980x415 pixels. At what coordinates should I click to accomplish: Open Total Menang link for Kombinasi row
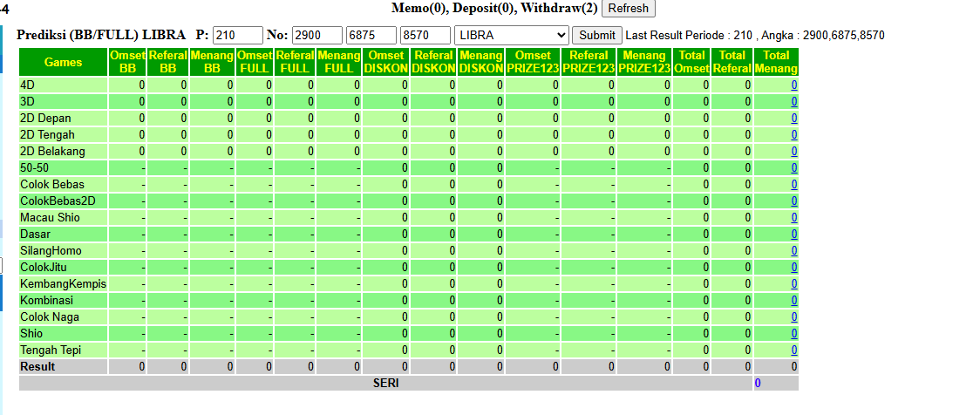click(793, 300)
